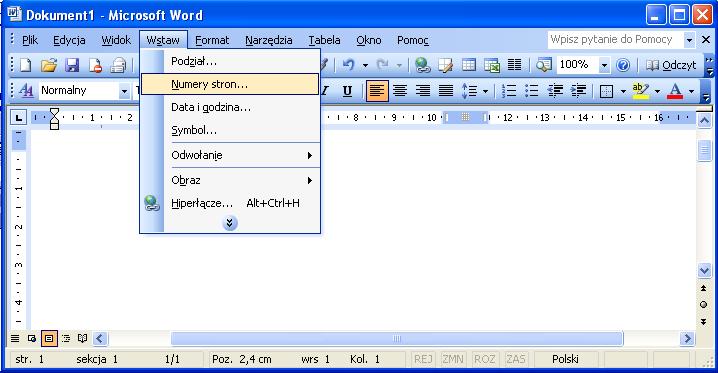Image resolution: width=718 pixels, height=373 pixels.
Task: Center the text alignment
Action: coord(400,91)
